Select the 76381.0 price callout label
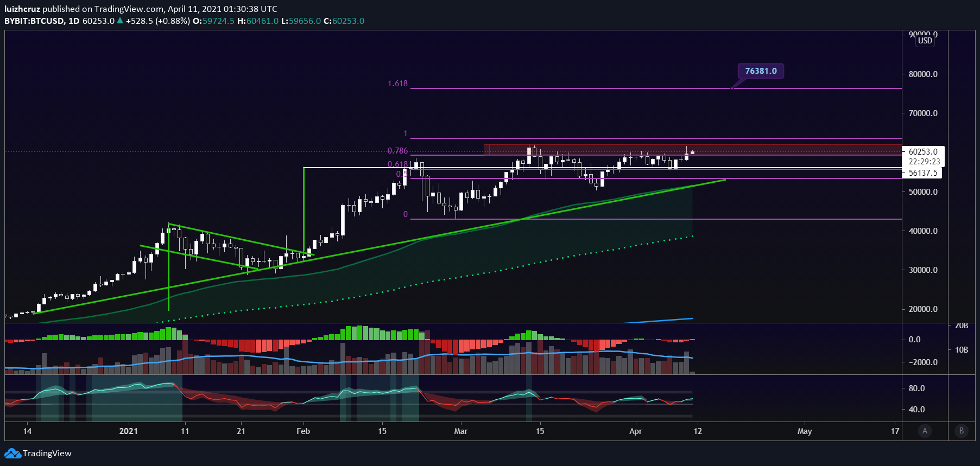 [x=761, y=71]
